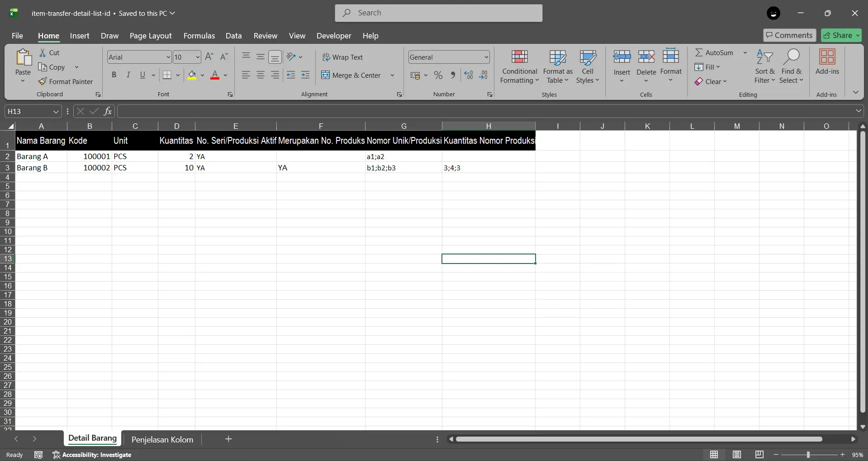Apply the yellow Fill Color swatch
868x461 pixels.
[x=192, y=75]
